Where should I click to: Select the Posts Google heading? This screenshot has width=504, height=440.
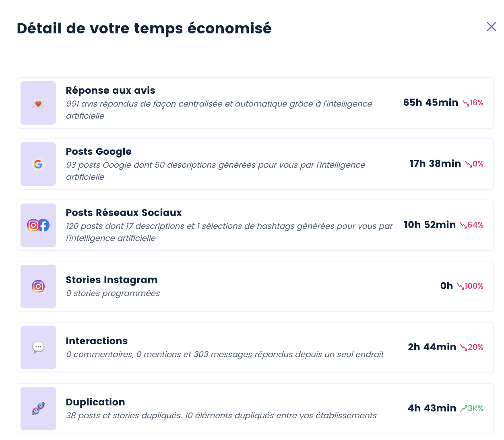coord(99,152)
